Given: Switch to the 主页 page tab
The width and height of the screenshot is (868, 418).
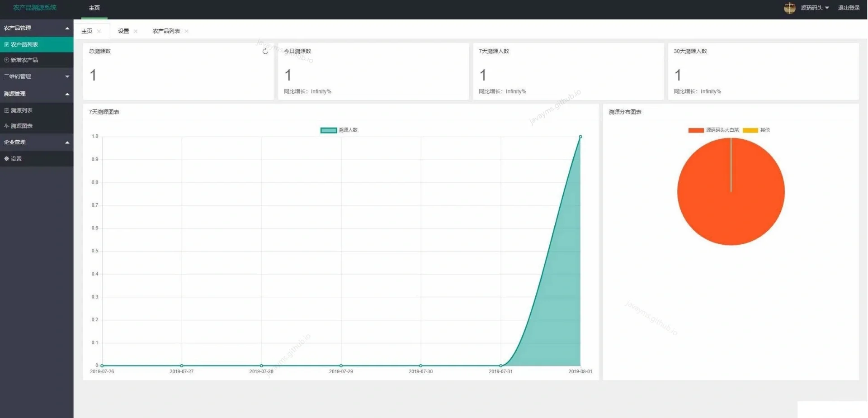Looking at the screenshot, I should pyautogui.click(x=87, y=31).
